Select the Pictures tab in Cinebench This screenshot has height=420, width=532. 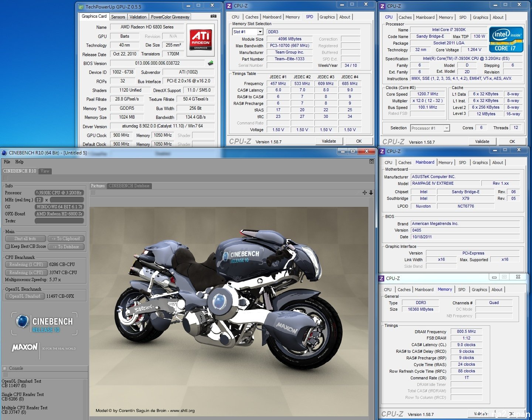[98, 186]
